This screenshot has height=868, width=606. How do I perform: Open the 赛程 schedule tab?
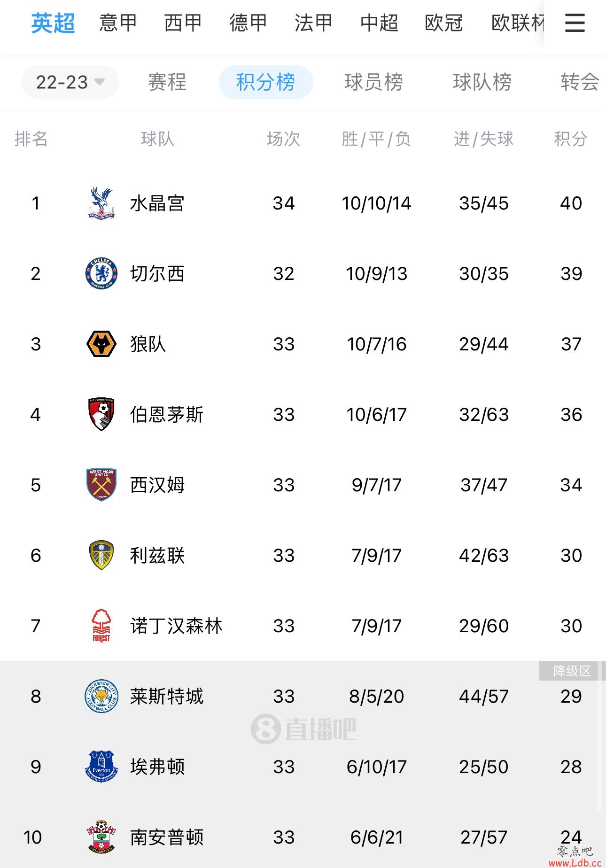click(167, 82)
